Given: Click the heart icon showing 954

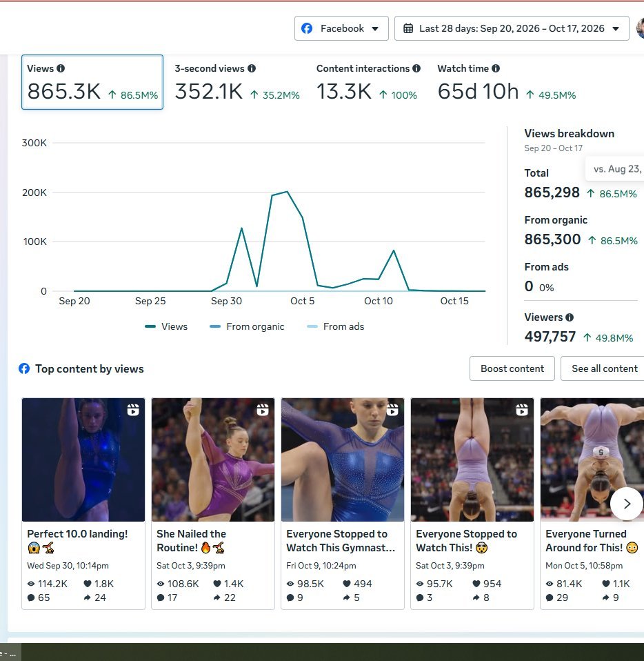Looking at the screenshot, I should [476, 584].
